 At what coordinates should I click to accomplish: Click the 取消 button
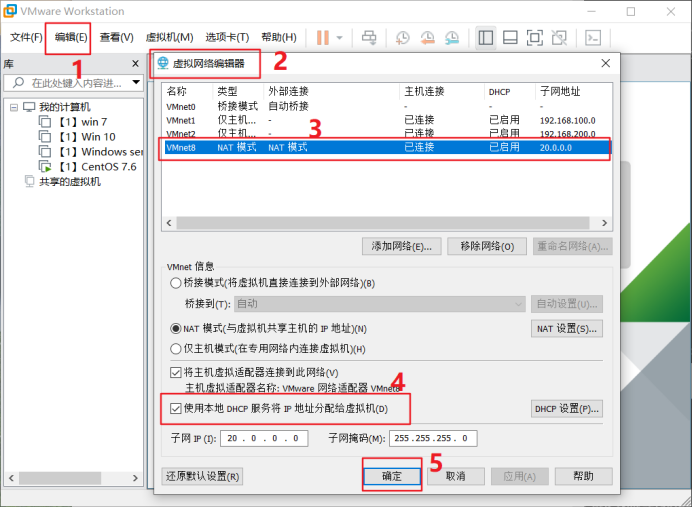456,476
